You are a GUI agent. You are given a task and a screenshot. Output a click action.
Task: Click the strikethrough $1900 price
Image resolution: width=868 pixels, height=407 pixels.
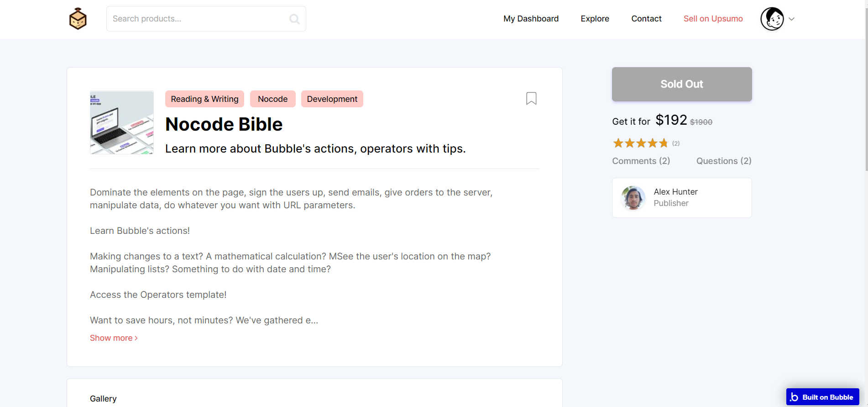[x=701, y=122]
